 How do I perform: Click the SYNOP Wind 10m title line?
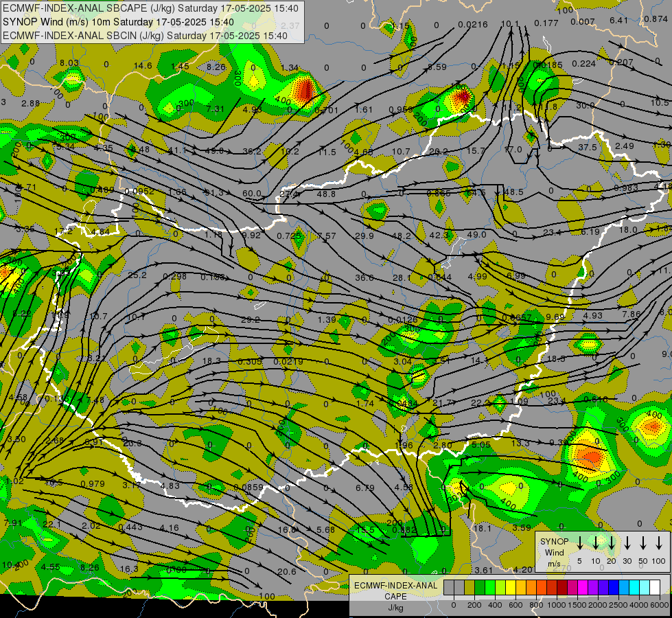click(x=118, y=22)
